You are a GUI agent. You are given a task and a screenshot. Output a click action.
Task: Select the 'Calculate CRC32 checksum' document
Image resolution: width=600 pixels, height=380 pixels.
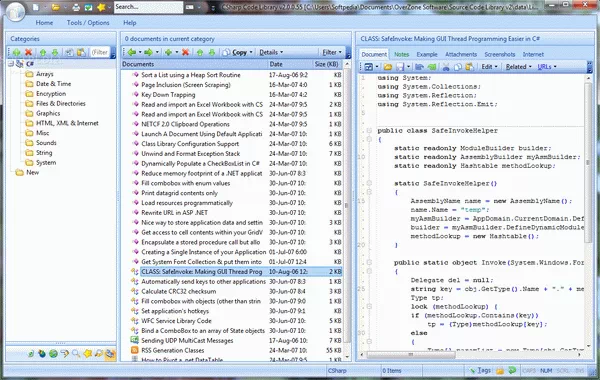[178, 292]
